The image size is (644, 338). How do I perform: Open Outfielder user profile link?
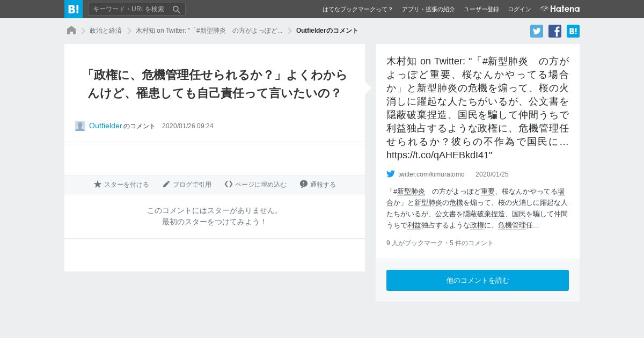coord(106,126)
